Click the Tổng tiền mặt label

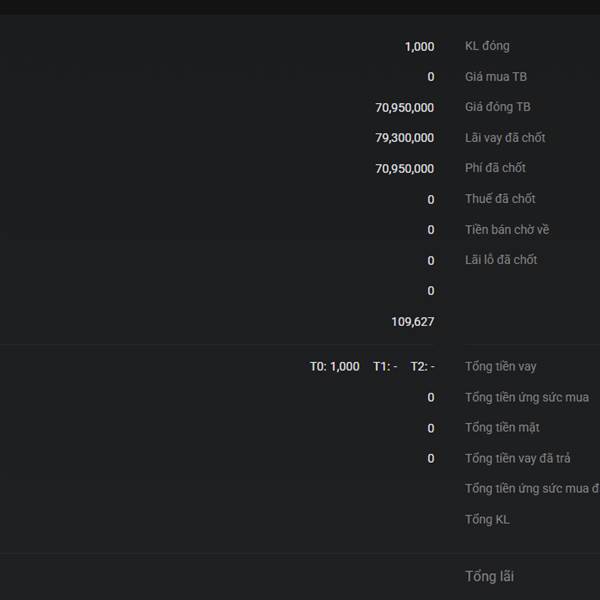[x=502, y=428]
